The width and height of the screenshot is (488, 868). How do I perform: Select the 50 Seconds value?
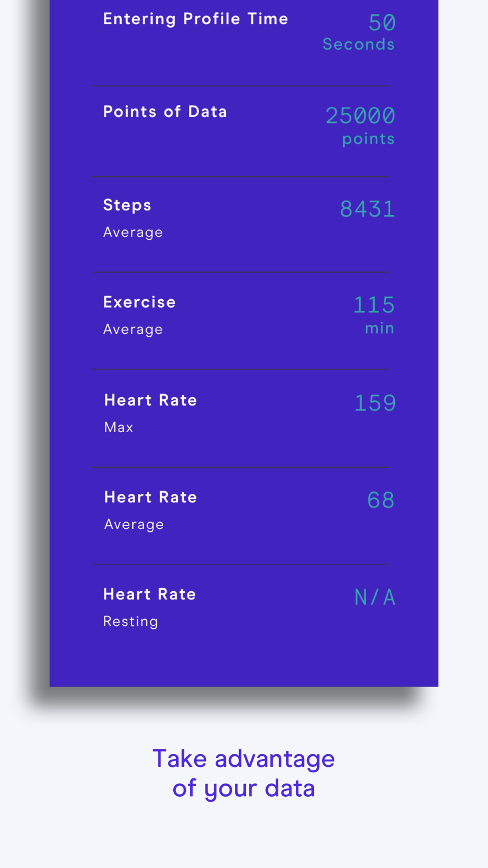(x=382, y=23)
